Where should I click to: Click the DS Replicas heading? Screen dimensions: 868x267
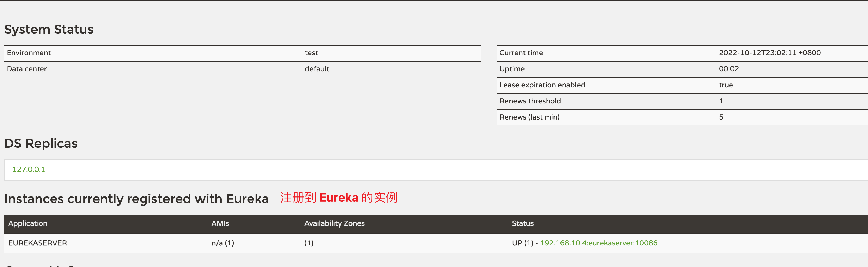point(41,143)
